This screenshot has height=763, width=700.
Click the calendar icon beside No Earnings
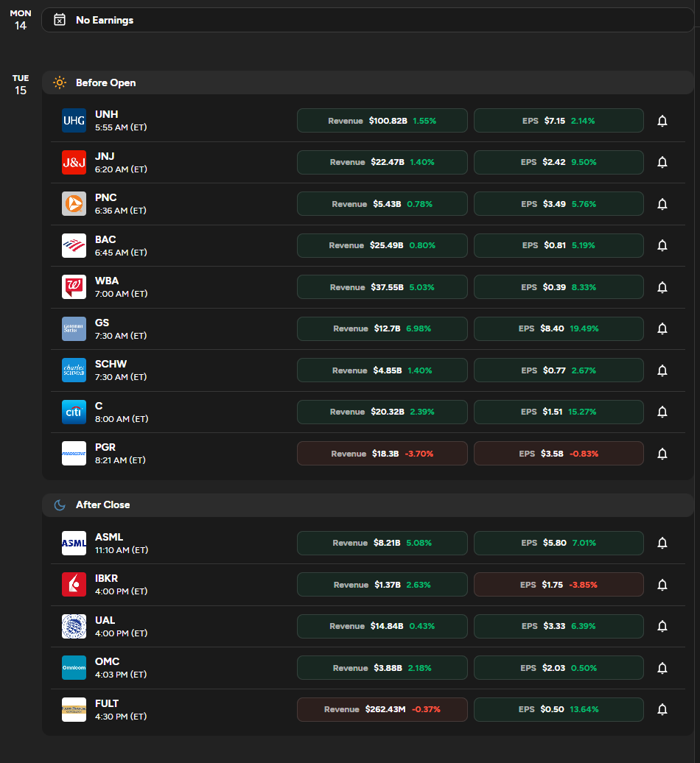(x=60, y=20)
